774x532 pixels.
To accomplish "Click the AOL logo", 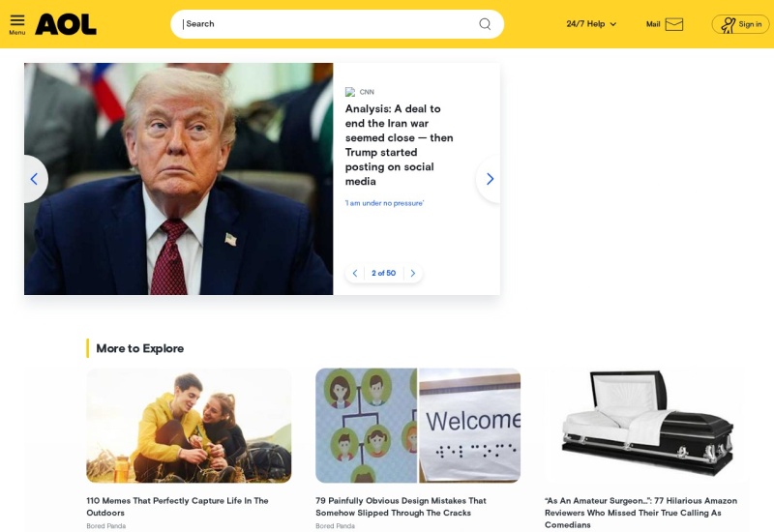I will (x=66, y=24).
